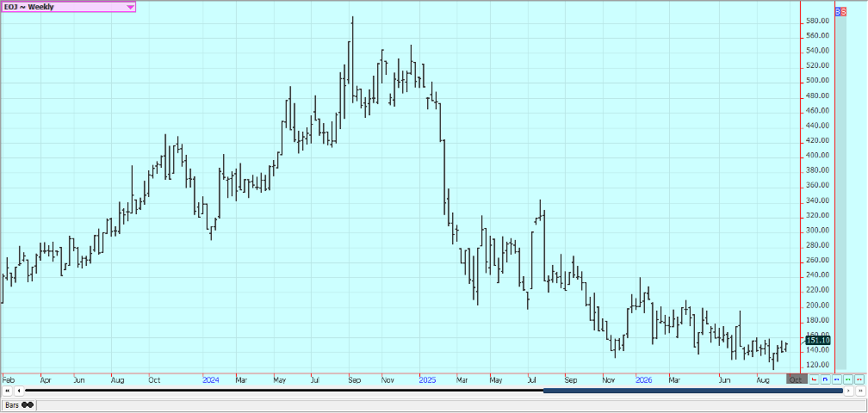
Task: Click the red S sell button
Action: [x=843, y=11]
